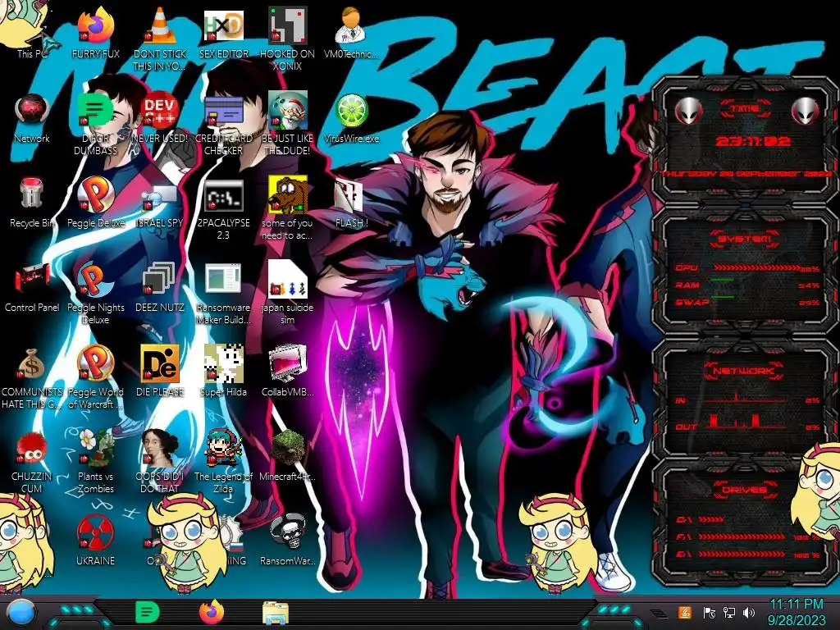Select the radiation symbol UKRAINE shortcut
Image resolution: width=840 pixels, height=630 pixels.
click(95, 532)
